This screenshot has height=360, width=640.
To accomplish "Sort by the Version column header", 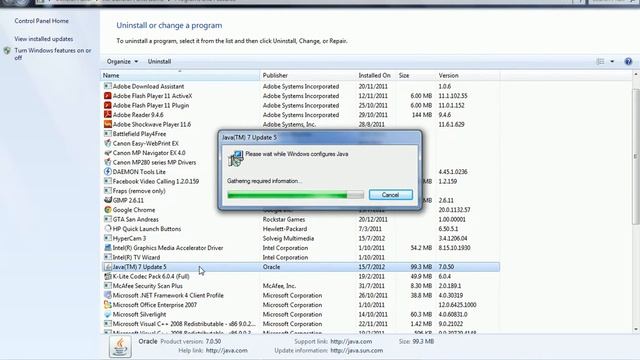I will coord(468,76).
